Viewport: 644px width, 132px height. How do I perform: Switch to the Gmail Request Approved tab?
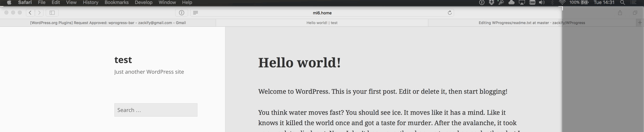108,23
